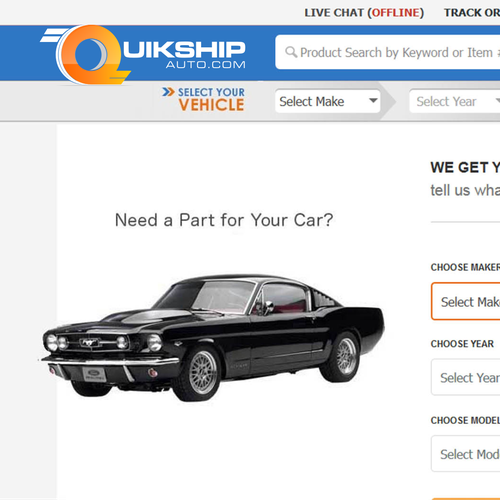500x500 pixels.
Task: Click the Mustang's front wheel
Action: [201, 373]
